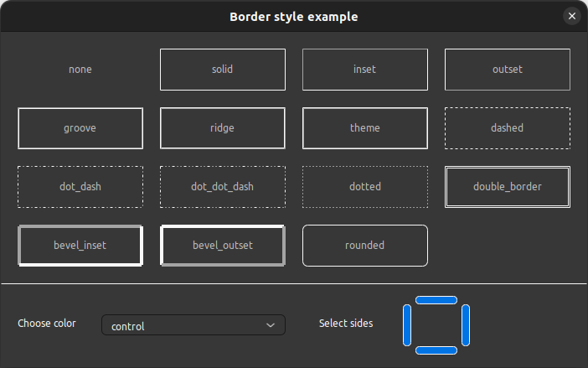Click the solid border sample
The height and width of the screenshot is (368, 588).
pyautogui.click(x=223, y=70)
